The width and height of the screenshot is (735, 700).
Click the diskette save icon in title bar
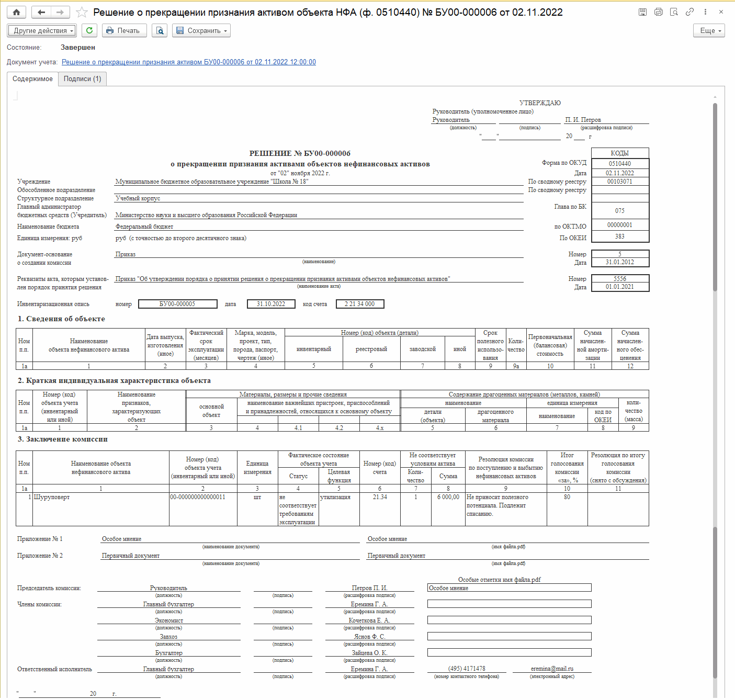(642, 12)
